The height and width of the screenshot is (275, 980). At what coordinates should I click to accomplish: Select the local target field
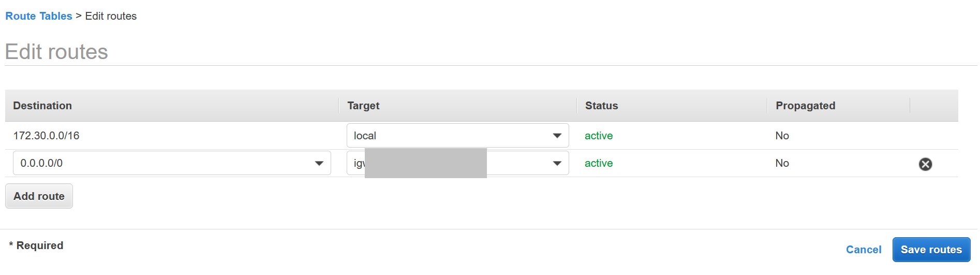coord(458,136)
